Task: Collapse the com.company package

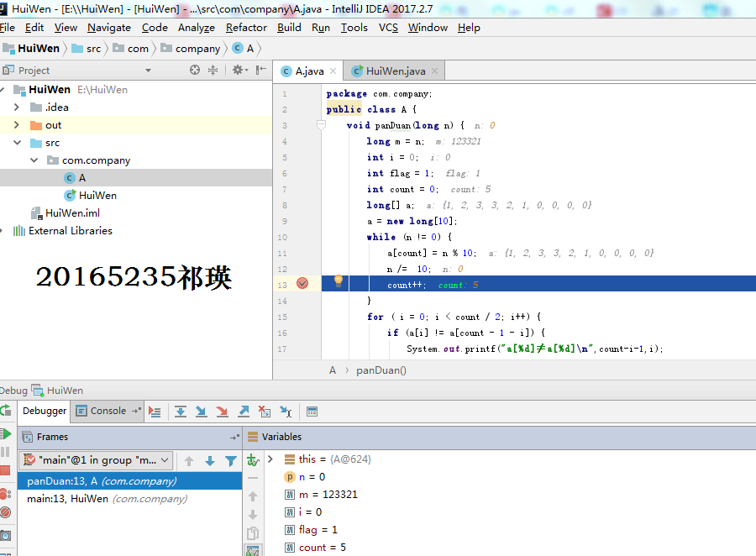Action: point(34,160)
